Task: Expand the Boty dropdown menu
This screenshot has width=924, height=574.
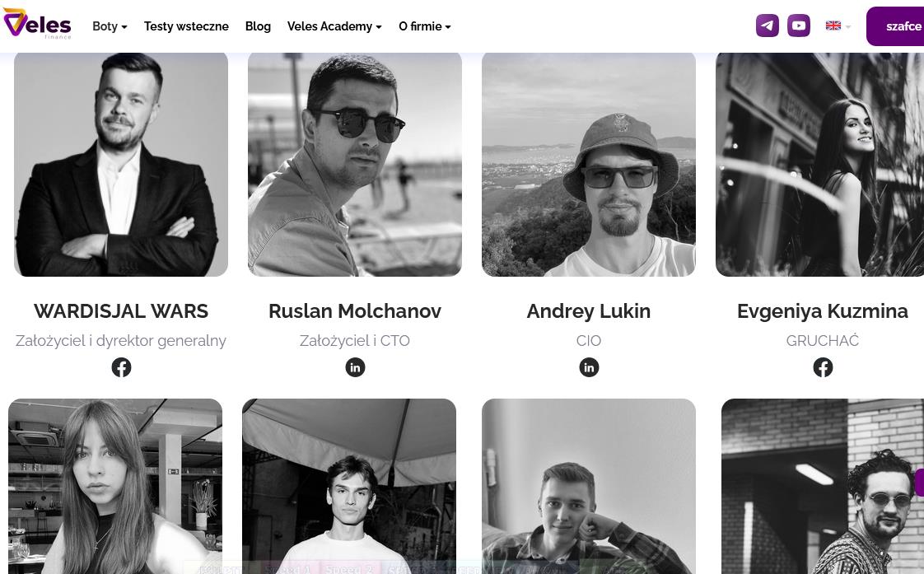Action: tap(110, 26)
